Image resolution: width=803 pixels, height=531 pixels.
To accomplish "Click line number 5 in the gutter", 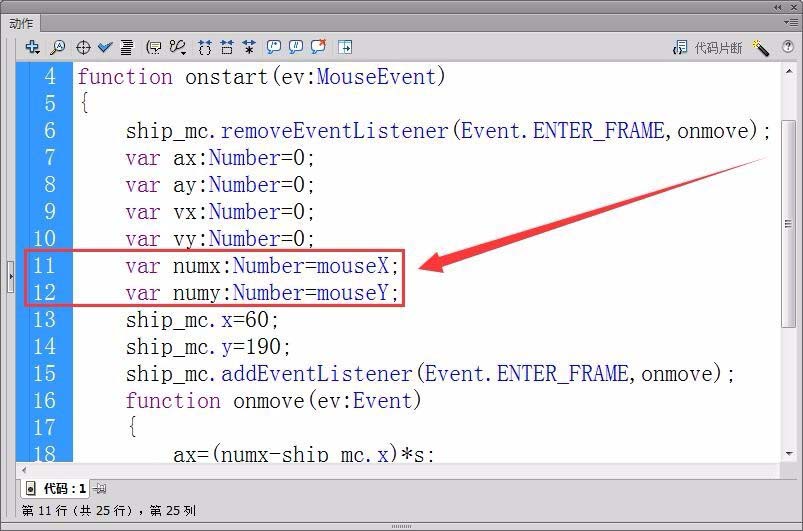I will click(x=50, y=103).
